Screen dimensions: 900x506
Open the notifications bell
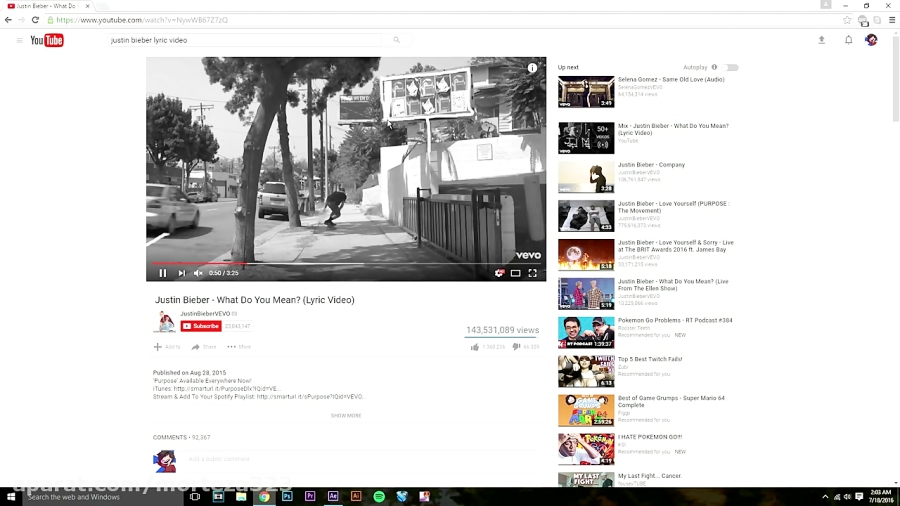[848, 40]
